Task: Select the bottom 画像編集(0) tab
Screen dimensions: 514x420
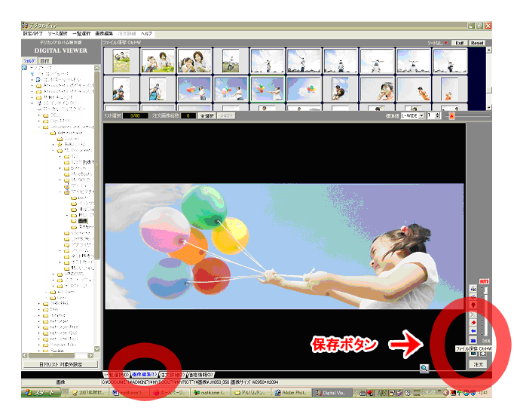Action: coord(144,375)
